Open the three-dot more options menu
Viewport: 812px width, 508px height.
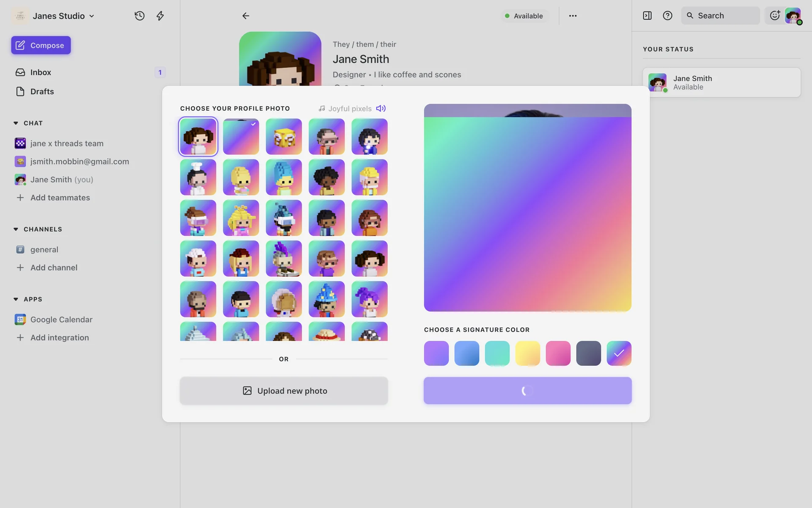573,16
